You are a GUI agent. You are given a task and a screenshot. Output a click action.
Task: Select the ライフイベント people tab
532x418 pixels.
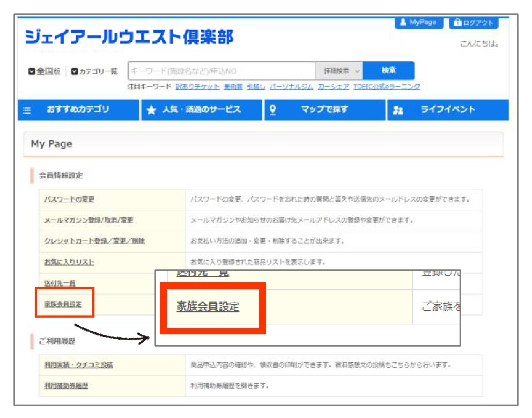pos(448,109)
